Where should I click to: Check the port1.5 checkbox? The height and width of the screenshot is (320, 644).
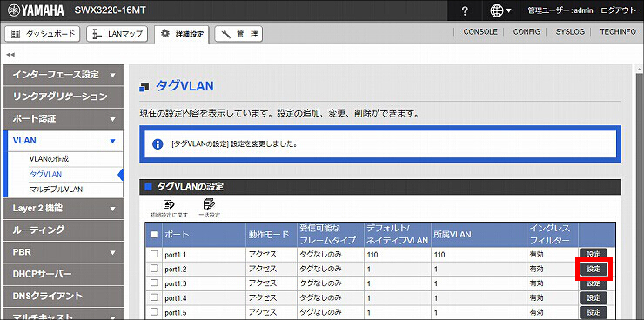click(154, 311)
